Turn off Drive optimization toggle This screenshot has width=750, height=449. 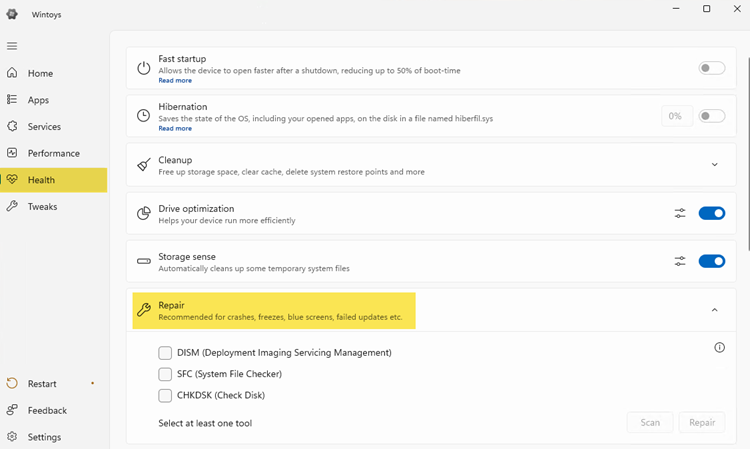coord(711,213)
